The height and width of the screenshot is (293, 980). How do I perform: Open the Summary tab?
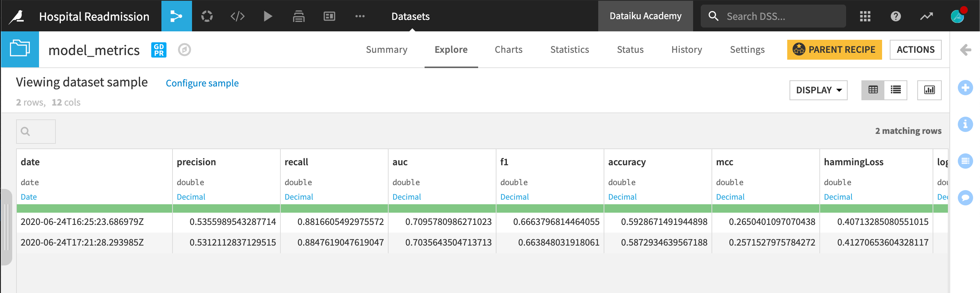tap(387, 50)
